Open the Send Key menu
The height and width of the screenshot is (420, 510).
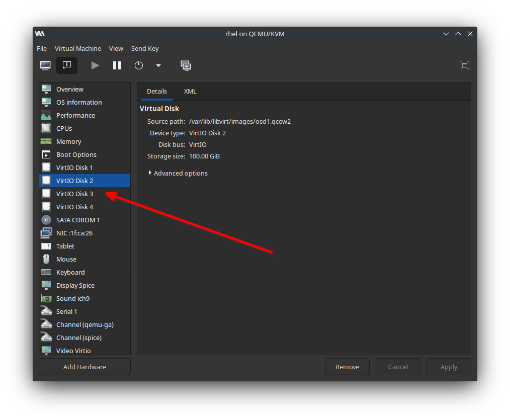[145, 48]
